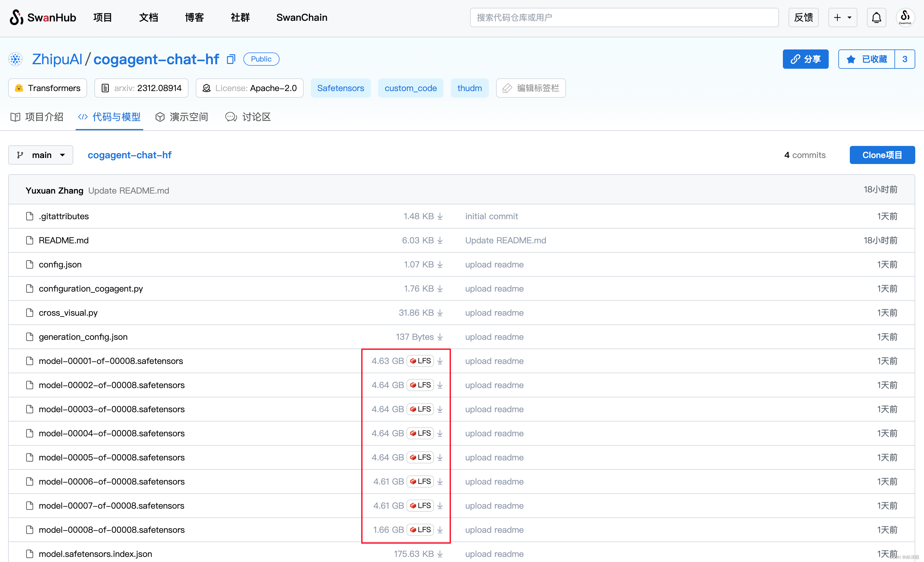Click LFS badge on model-00001 row
This screenshot has height=562, width=924.
coord(420,361)
